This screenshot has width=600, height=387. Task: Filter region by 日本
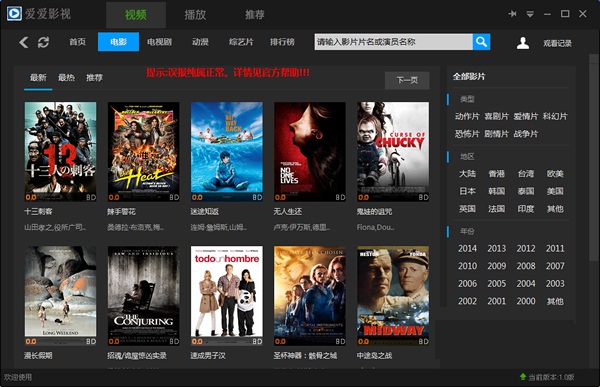click(467, 191)
